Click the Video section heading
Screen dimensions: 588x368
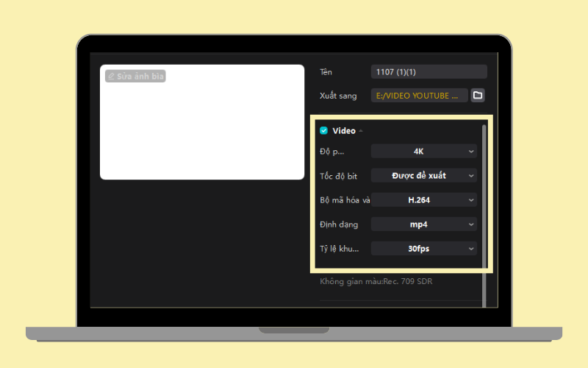(x=344, y=131)
